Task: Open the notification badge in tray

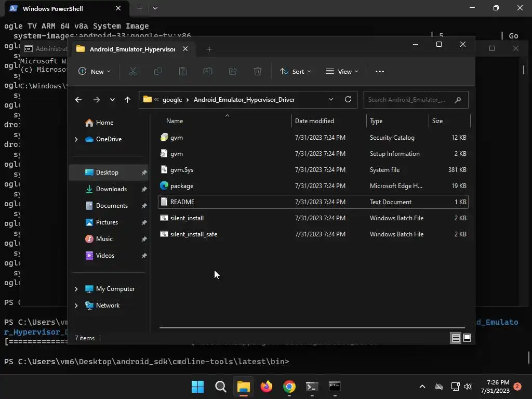Action: coord(517,387)
